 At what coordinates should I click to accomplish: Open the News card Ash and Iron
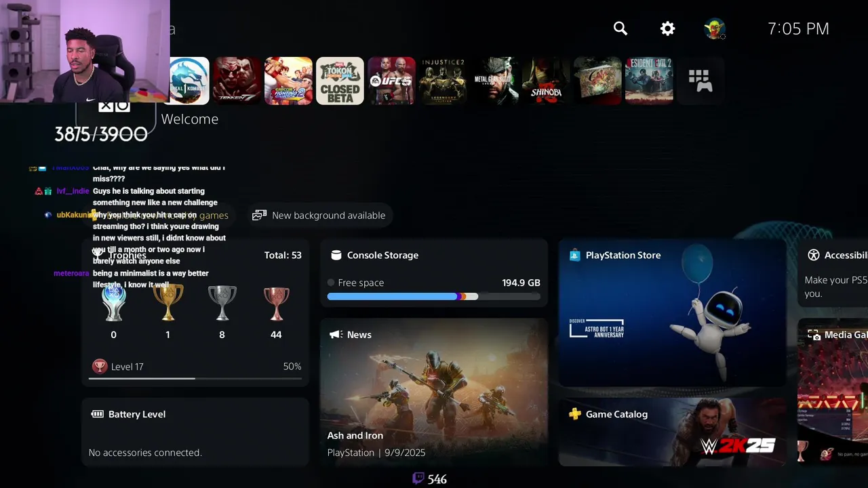(434, 392)
